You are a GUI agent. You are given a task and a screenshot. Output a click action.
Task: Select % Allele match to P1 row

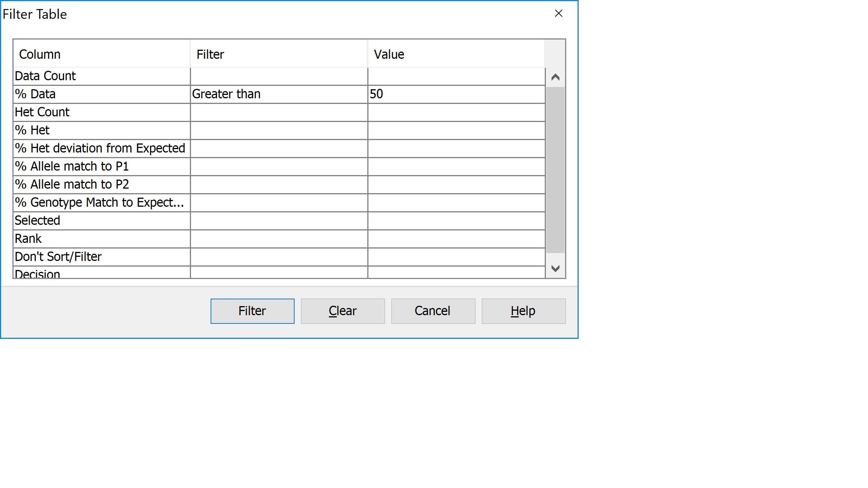(x=102, y=166)
